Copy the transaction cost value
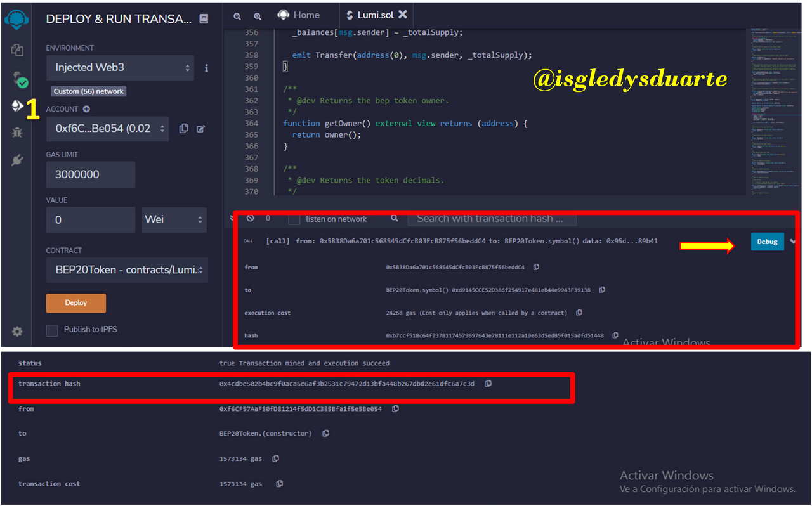The height and width of the screenshot is (506, 812). (279, 484)
